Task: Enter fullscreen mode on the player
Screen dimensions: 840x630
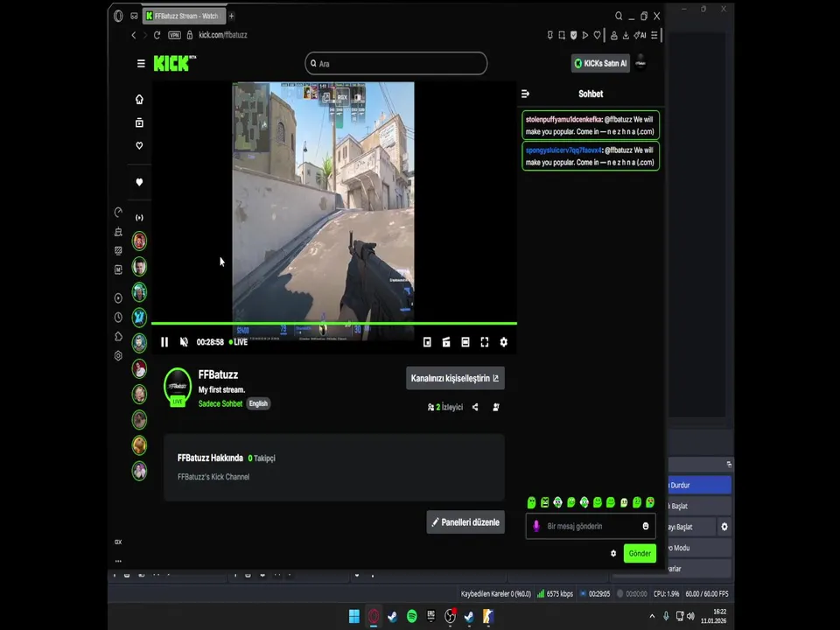Action: pos(484,342)
